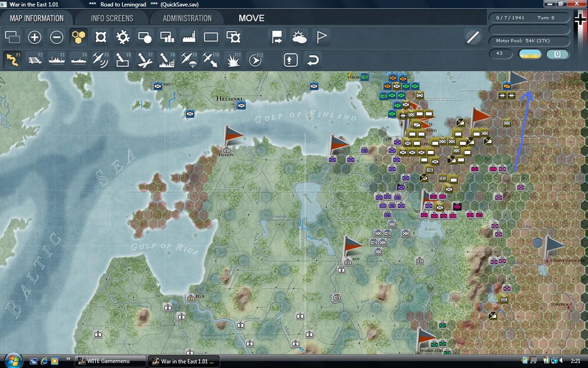
Task: Select F1 ground move mode
Action: (12, 60)
